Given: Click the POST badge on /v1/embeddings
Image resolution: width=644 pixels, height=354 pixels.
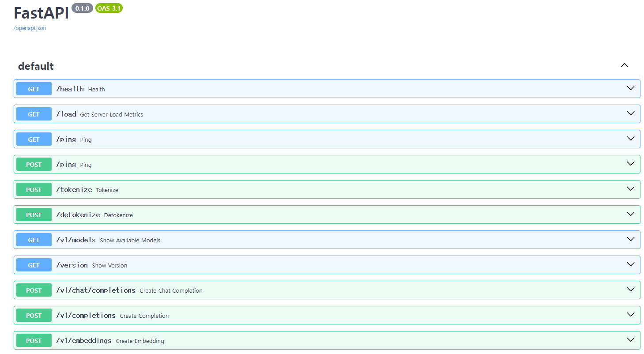Looking at the screenshot, I should 34,340.
